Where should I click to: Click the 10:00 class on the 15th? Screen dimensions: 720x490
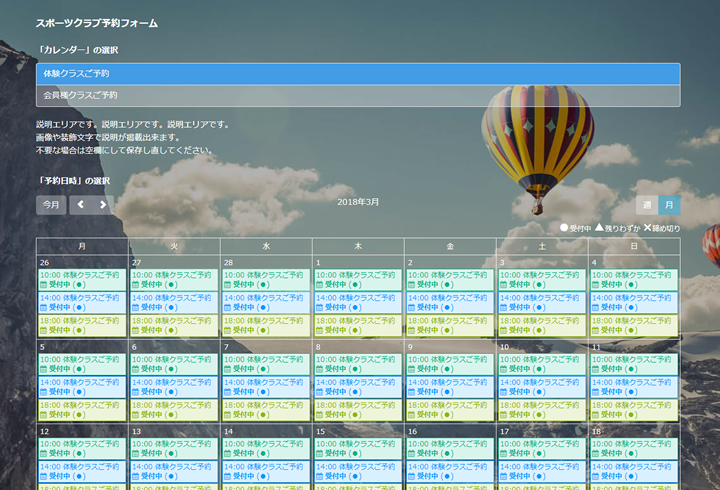[357, 448]
